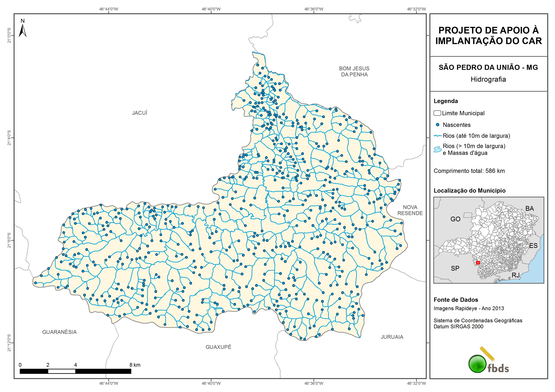Screen dimensions: 555x392
Task: Click the north arrow compass icon
Action: pos(23,30)
